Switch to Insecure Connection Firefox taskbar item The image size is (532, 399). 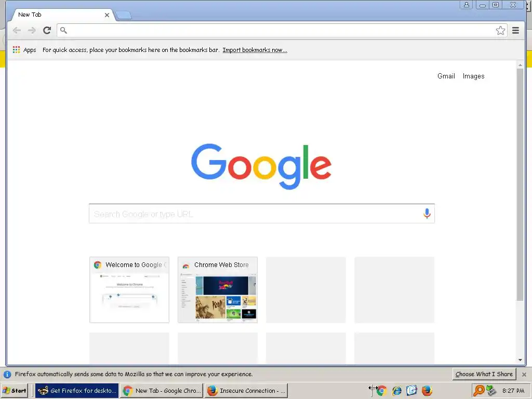tap(246, 391)
